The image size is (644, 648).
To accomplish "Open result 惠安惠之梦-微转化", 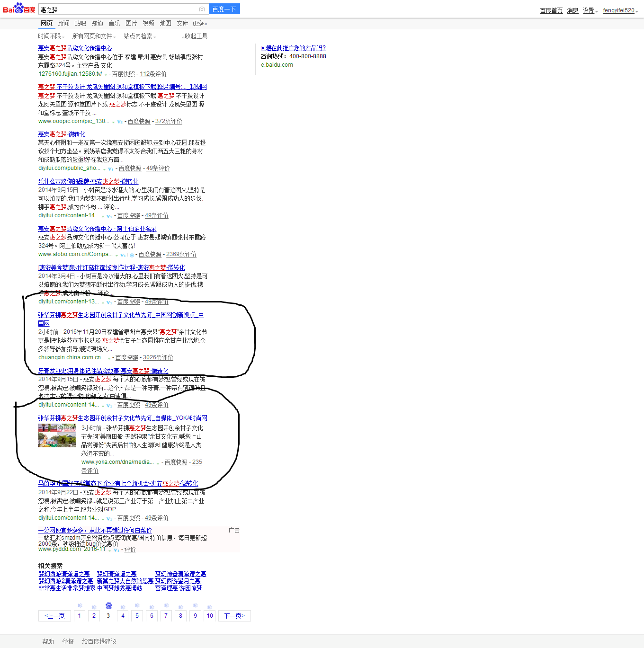I will click(62, 134).
